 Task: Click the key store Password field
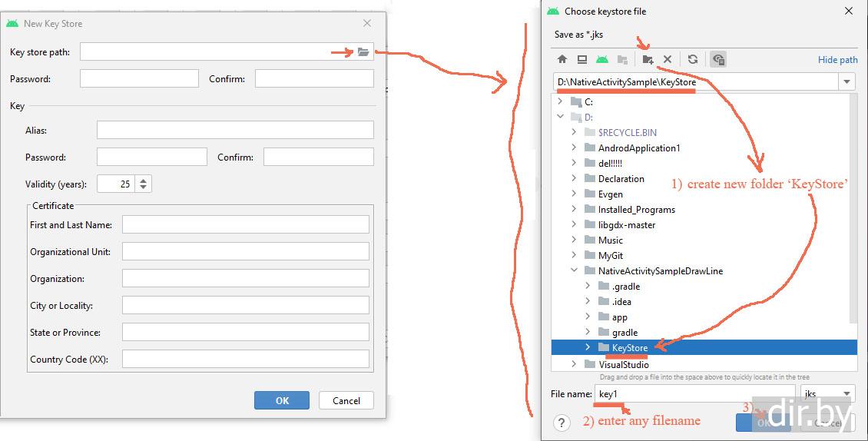(139, 78)
